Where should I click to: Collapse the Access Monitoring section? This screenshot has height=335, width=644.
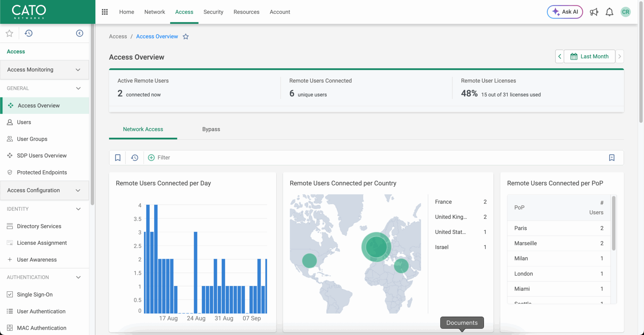78,70
